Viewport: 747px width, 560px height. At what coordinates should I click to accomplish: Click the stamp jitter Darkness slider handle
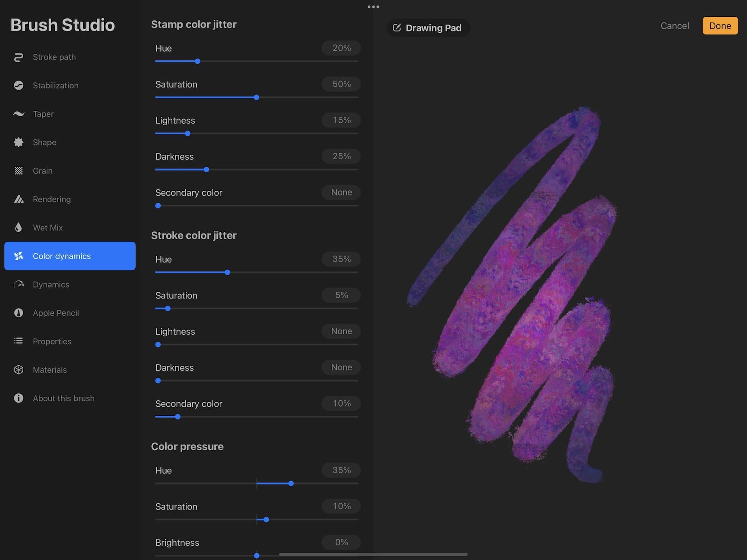point(206,170)
